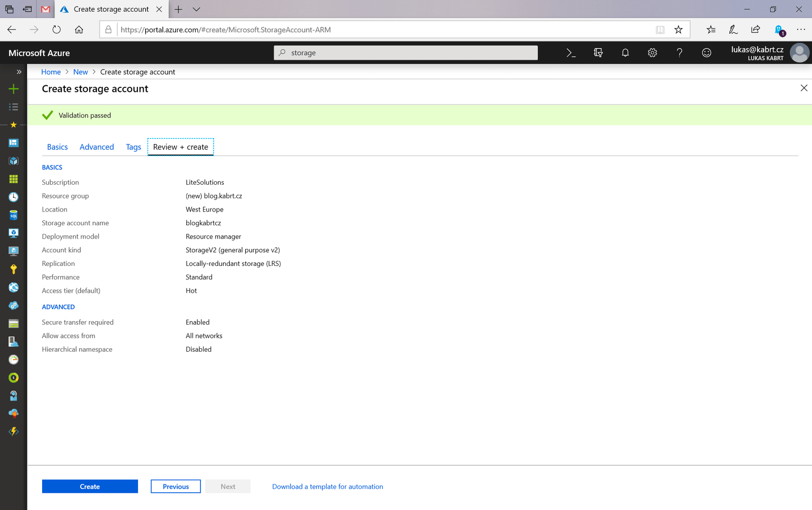Viewport: 812px width, 510px height.
Task: Open the Monitor gauge icon
Action: 14,359
